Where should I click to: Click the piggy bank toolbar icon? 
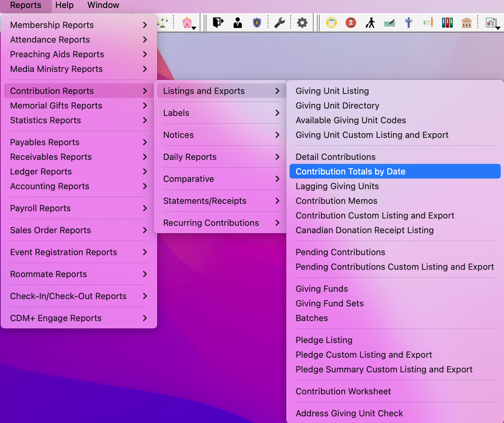pyautogui.click(x=187, y=23)
